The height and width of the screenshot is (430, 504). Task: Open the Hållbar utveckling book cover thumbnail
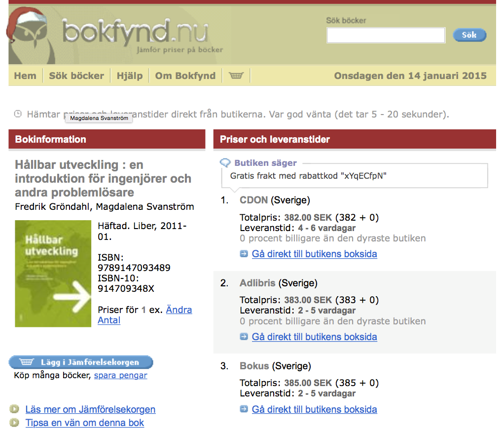click(53, 274)
